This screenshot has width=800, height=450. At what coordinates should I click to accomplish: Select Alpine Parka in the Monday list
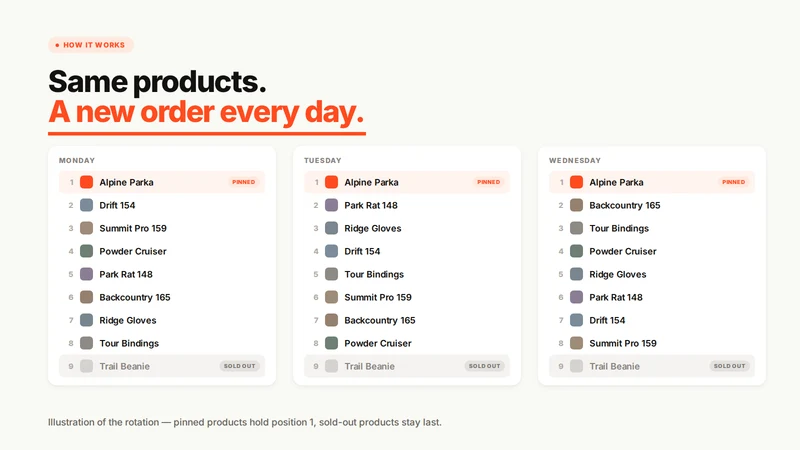[162, 182]
